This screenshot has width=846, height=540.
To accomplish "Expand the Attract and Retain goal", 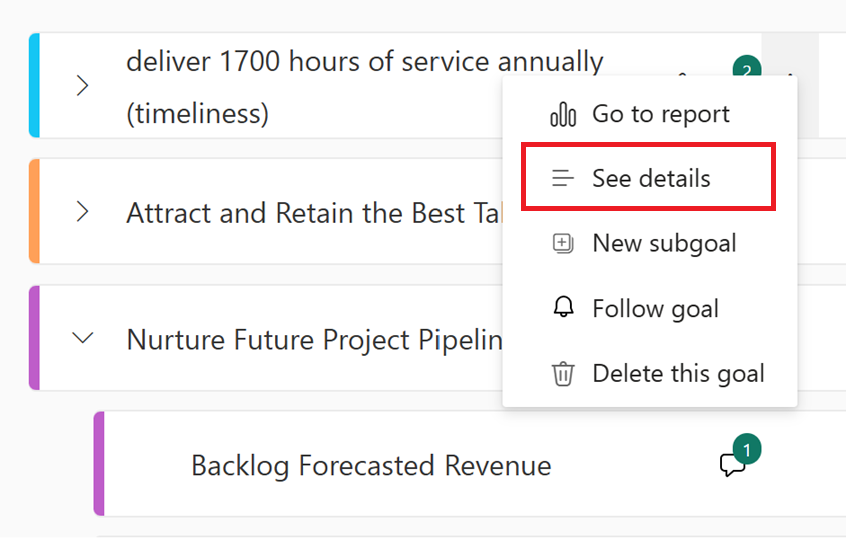I will click(x=83, y=212).
